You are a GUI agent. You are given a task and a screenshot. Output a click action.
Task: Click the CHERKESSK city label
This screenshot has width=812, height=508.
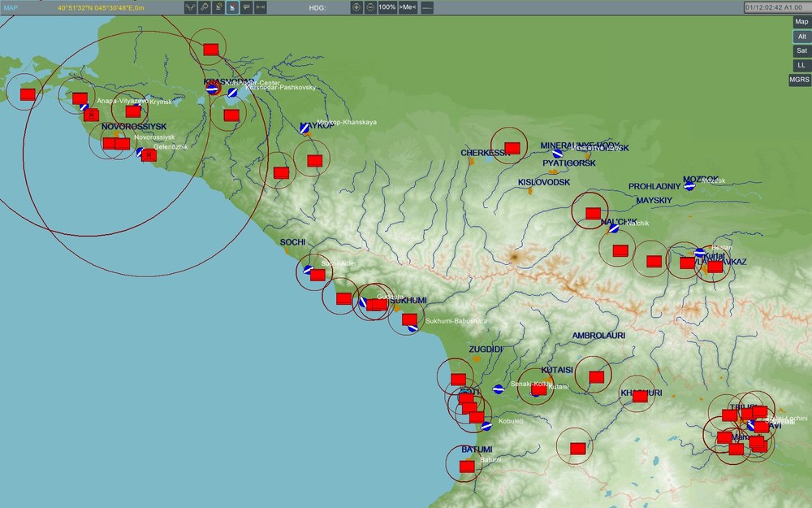(x=486, y=153)
